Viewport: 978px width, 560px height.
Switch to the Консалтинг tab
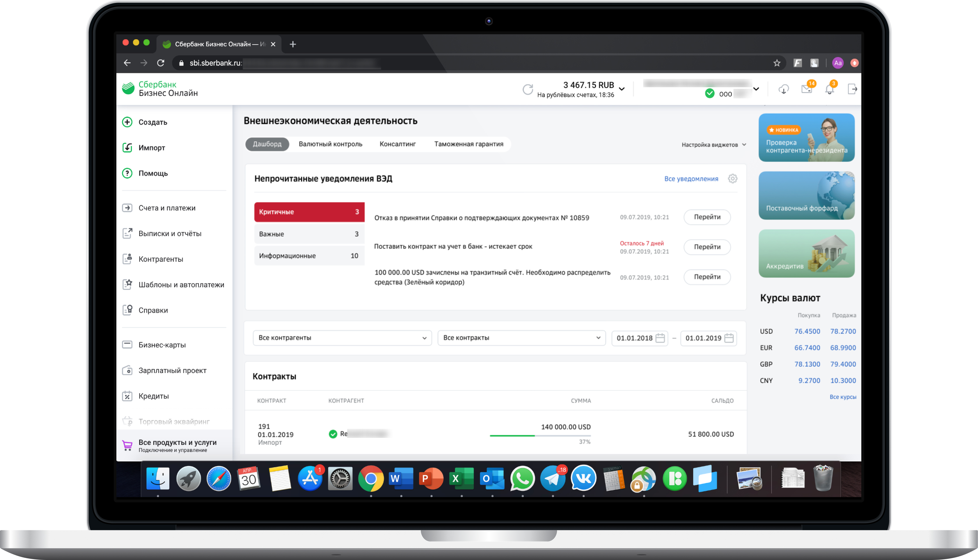click(397, 144)
